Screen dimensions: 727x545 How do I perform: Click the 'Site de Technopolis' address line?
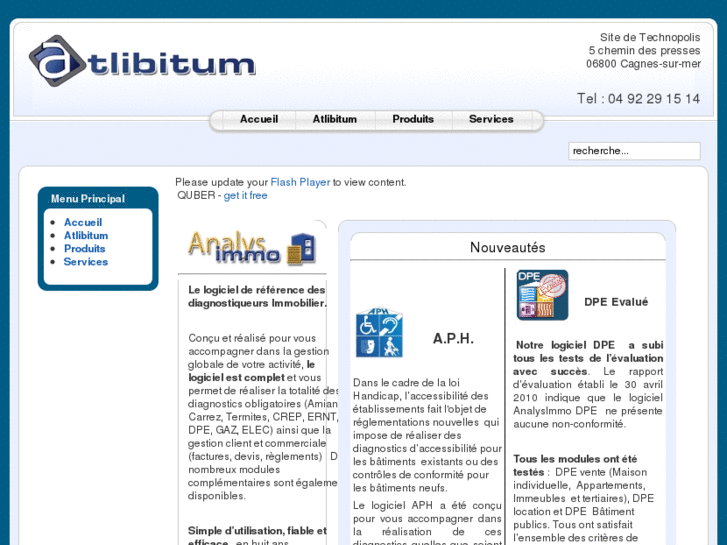click(x=650, y=37)
